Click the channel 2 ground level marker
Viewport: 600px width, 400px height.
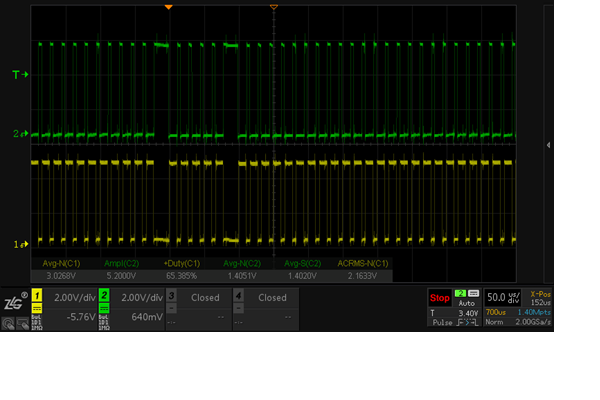pyautogui.click(x=21, y=134)
